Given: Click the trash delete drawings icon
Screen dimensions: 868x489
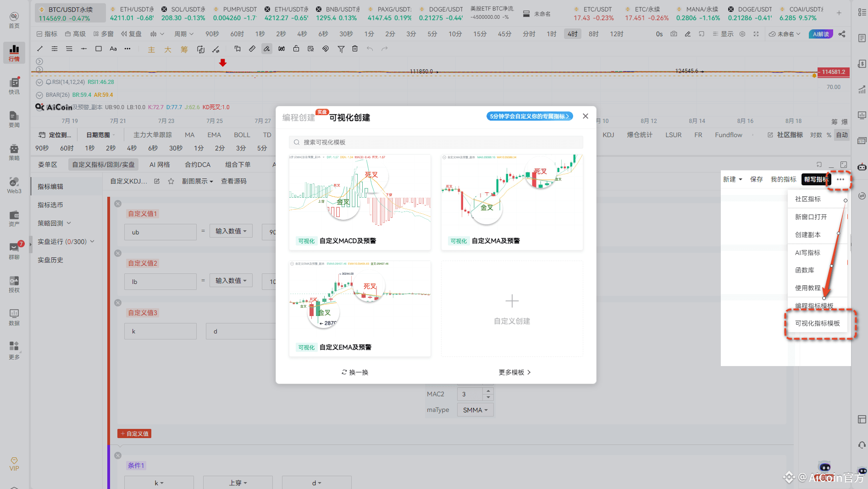Looking at the screenshot, I should (x=355, y=49).
